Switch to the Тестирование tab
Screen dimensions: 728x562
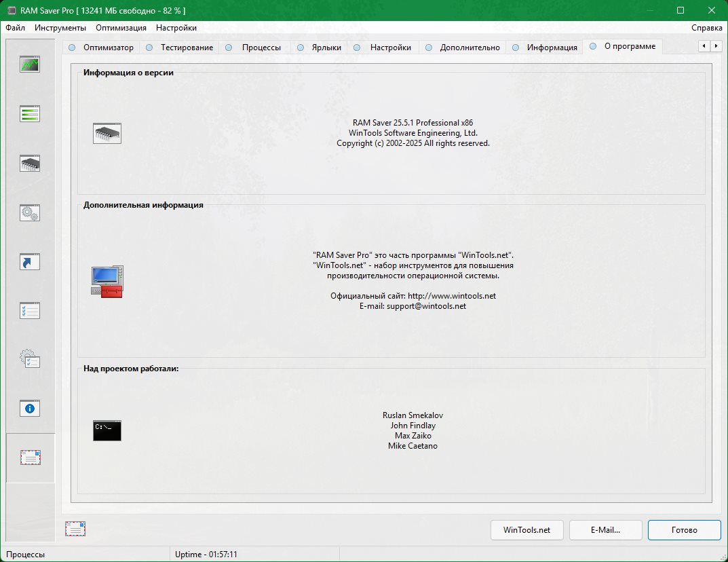[180, 48]
